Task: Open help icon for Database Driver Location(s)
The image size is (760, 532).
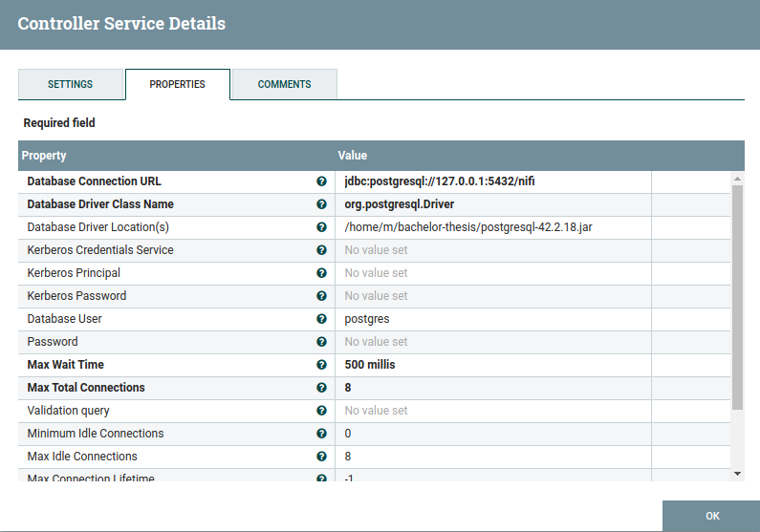Action: point(321,227)
